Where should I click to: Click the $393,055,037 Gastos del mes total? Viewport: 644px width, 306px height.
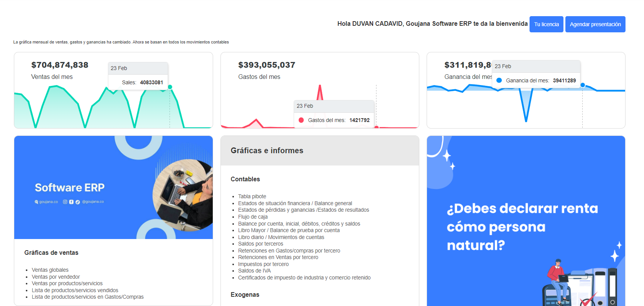tap(267, 65)
